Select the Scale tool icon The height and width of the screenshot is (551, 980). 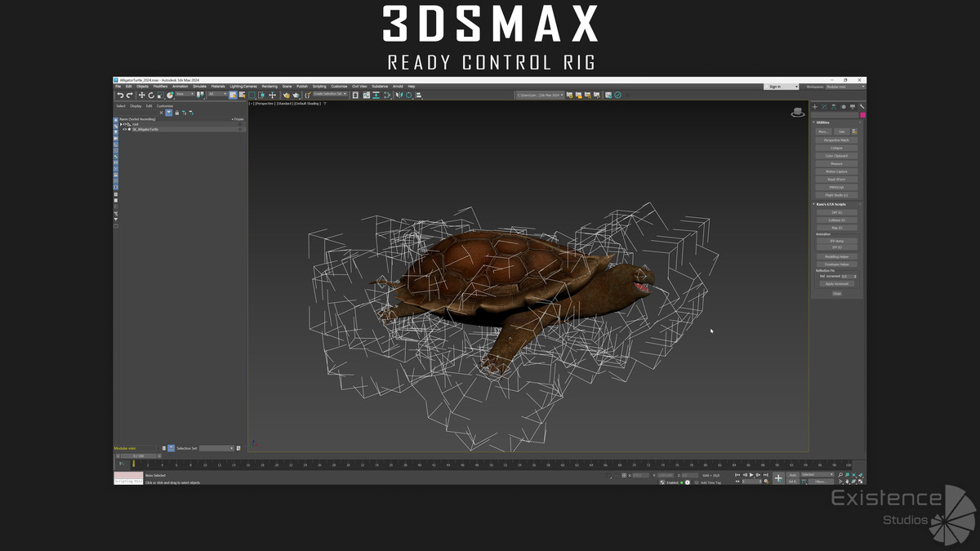point(160,95)
